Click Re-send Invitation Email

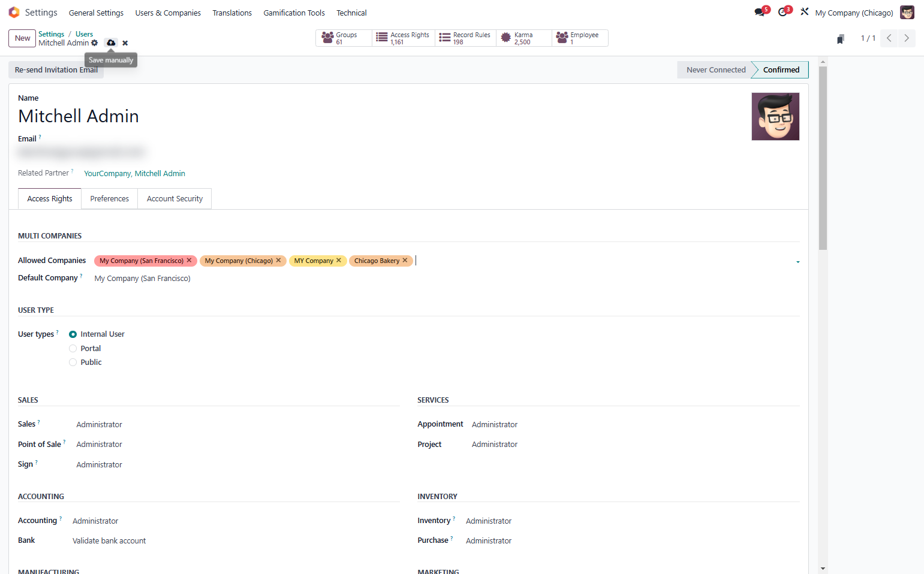tap(56, 70)
